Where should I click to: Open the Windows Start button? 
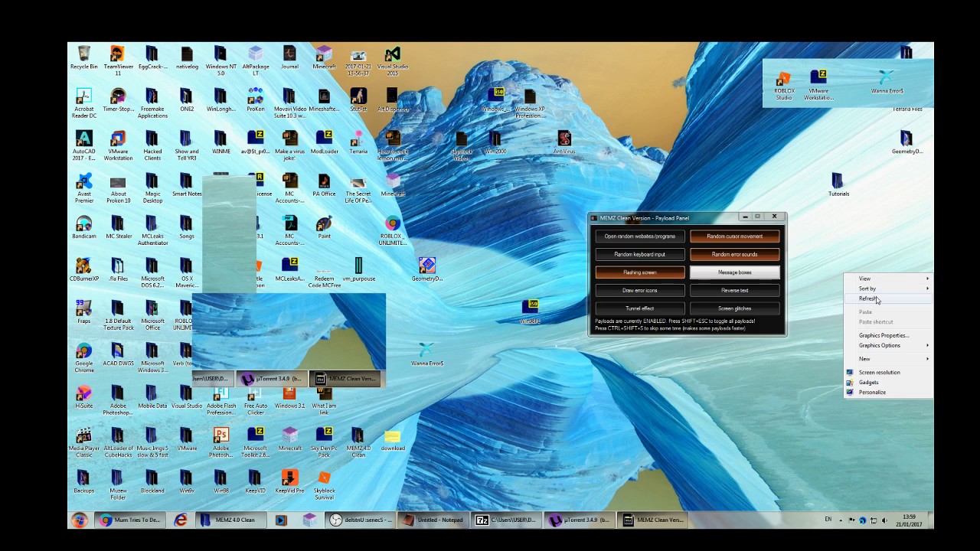80,520
